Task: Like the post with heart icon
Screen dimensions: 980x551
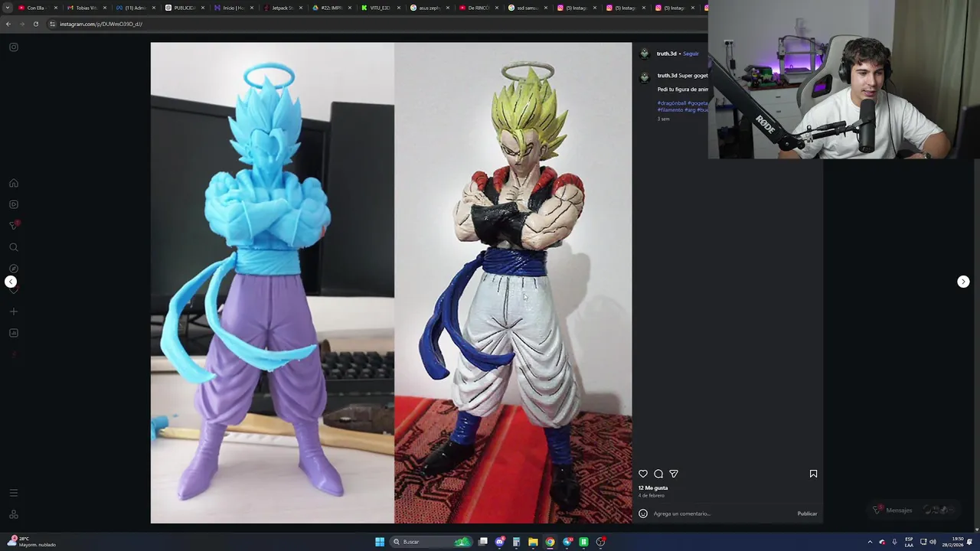Action: pyautogui.click(x=643, y=474)
